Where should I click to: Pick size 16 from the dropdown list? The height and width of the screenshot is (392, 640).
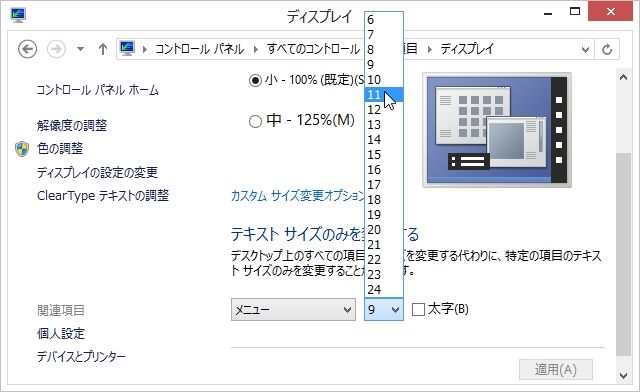click(x=384, y=169)
